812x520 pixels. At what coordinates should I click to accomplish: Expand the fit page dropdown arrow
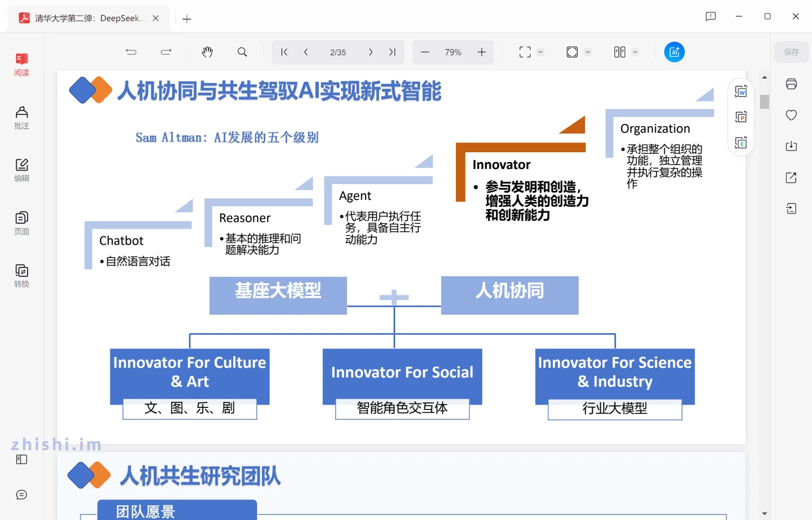coord(588,53)
